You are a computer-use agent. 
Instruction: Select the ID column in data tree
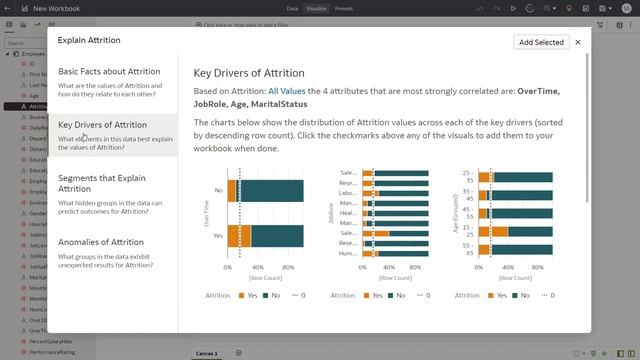[32, 64]
